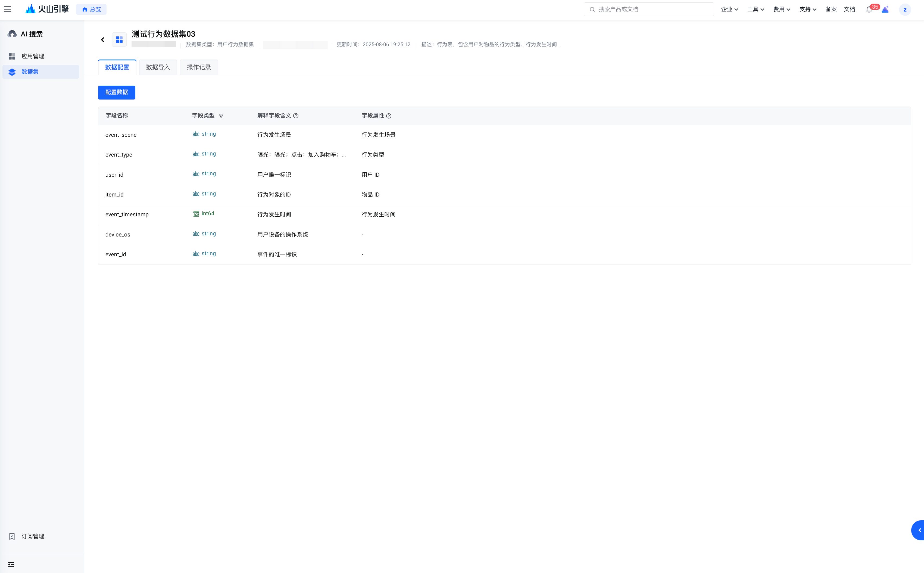924x573 pixels.
Task: Collapse the sidebar using bottom-left icon
Action: (11, 564)
